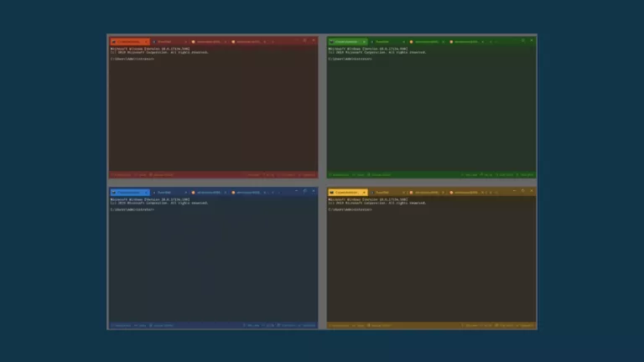
Task: Close the red terminal window
Action: [314, 40]
